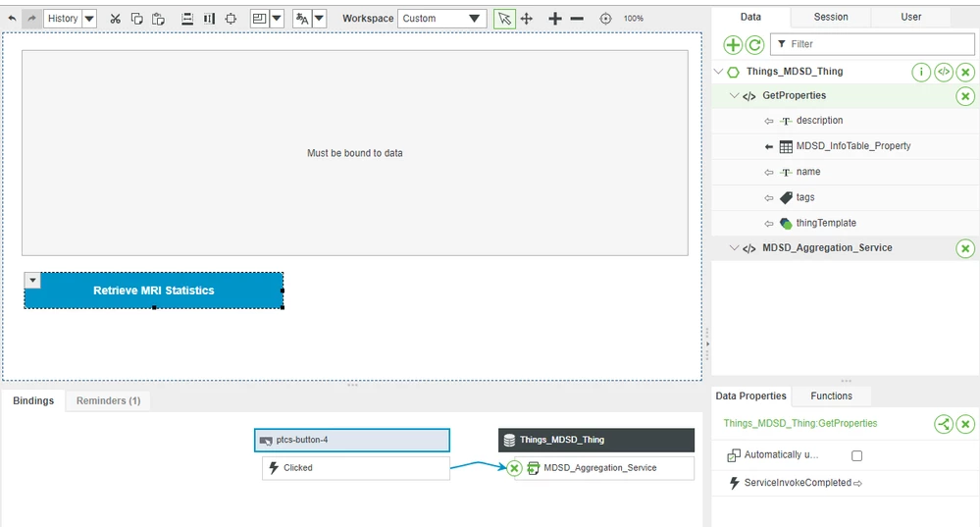
Task: Click the description property row
Action: [x=846, y=120]
